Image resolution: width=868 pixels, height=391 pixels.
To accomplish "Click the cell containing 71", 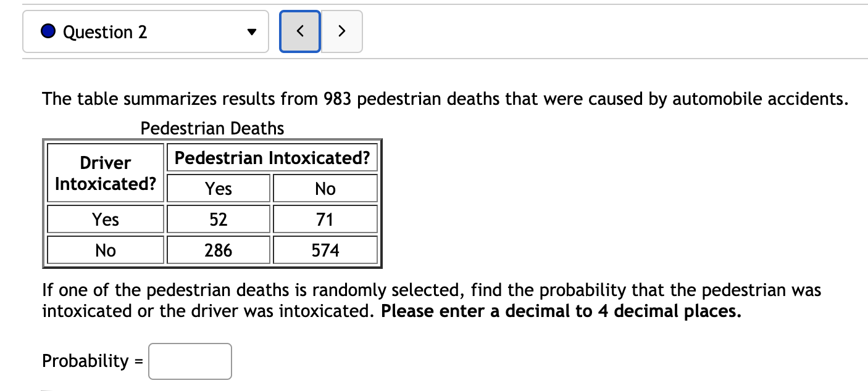I will 325,219.
